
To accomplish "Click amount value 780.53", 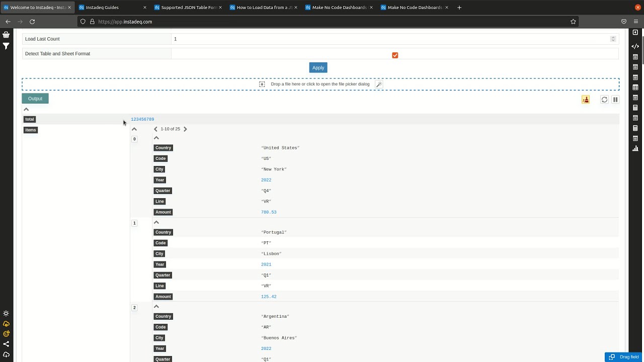I will (269, 212).
